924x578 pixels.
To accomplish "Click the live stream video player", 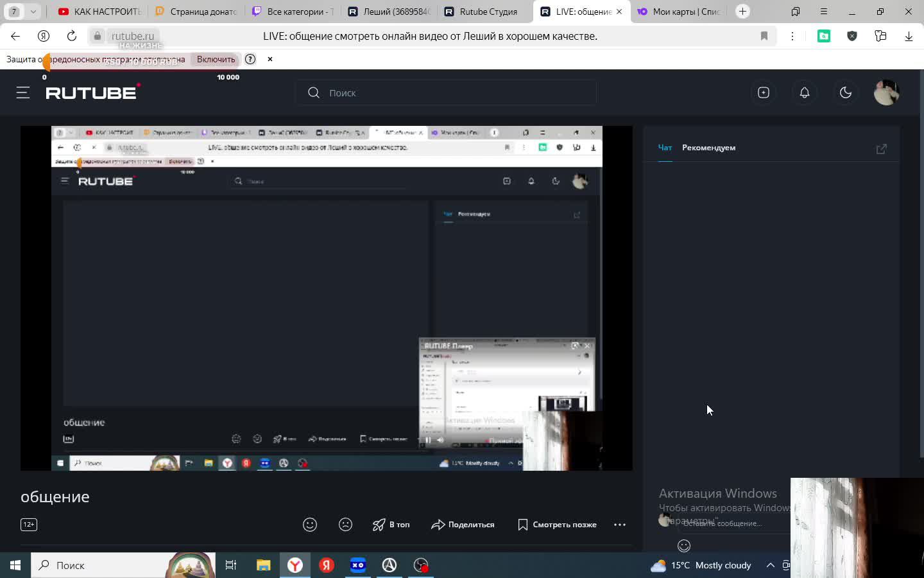I will [327, 299].
